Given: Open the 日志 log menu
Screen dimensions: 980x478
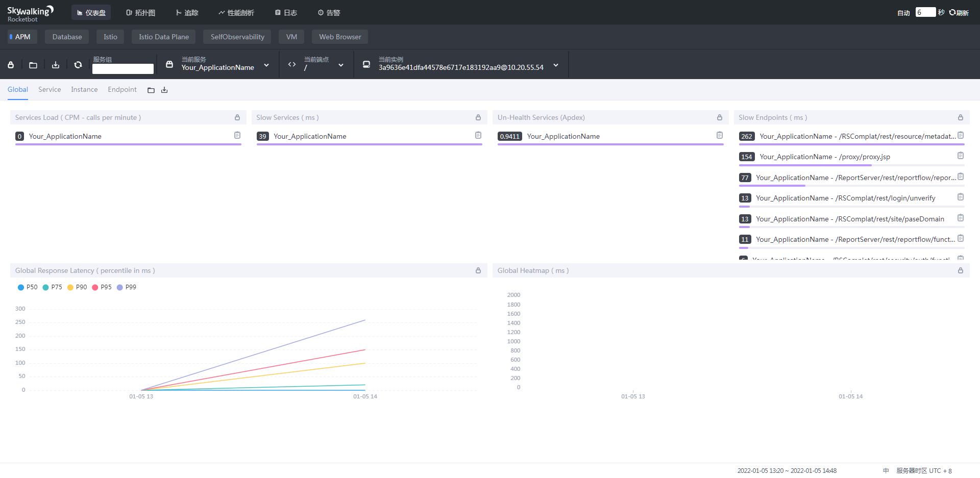Looking at the screenshot, I should [x=286, y=13].
